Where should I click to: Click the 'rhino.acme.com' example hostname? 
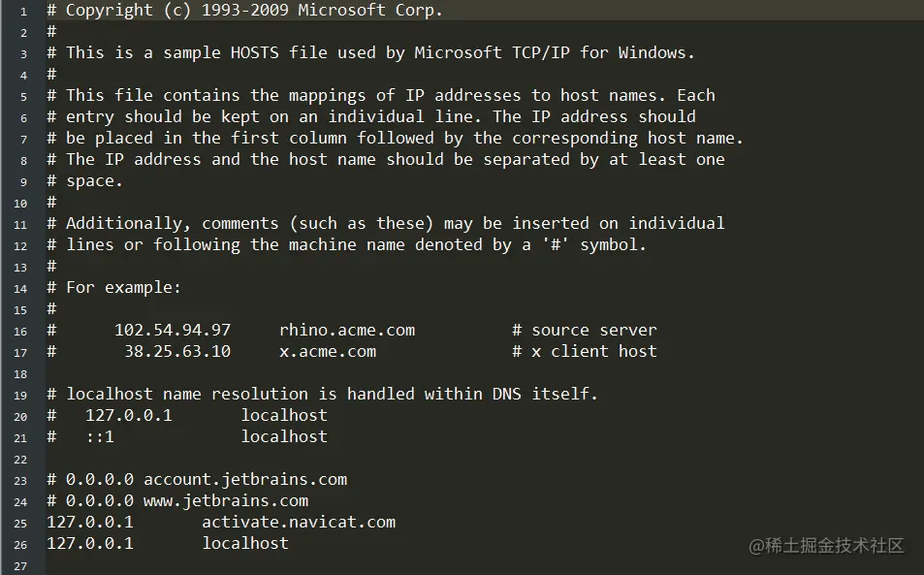347,330
